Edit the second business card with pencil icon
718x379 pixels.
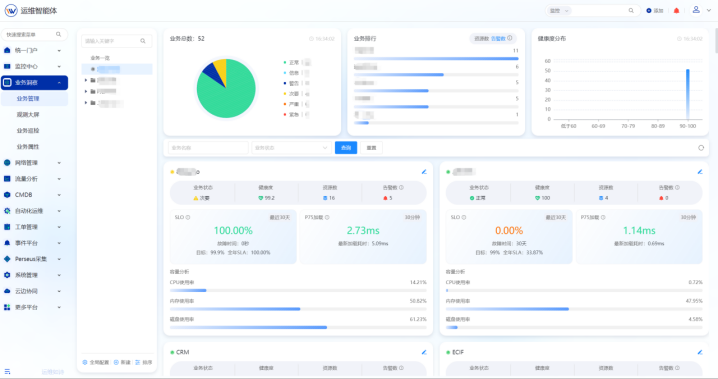click(700, 172)
